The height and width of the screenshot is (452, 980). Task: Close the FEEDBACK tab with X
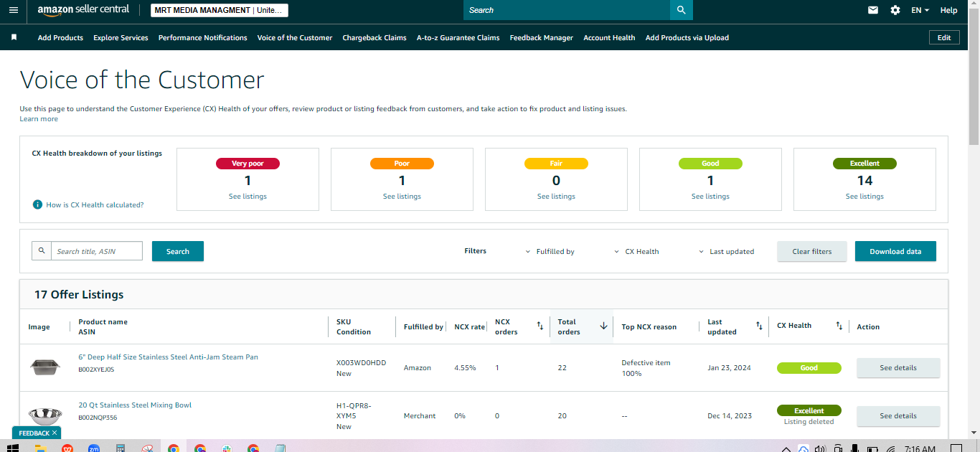(x=54, y=433)
